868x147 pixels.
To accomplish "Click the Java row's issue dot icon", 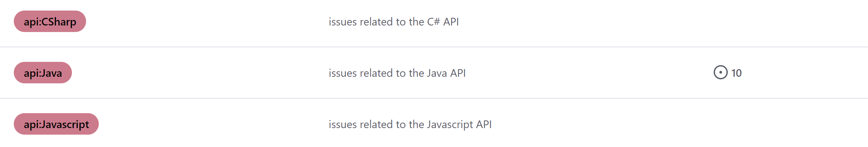I will pos(721,72).
